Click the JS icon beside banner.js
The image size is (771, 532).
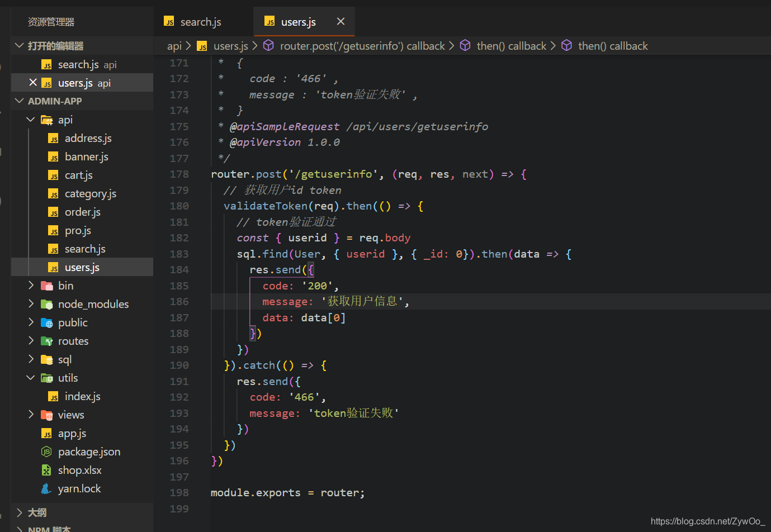53,157
